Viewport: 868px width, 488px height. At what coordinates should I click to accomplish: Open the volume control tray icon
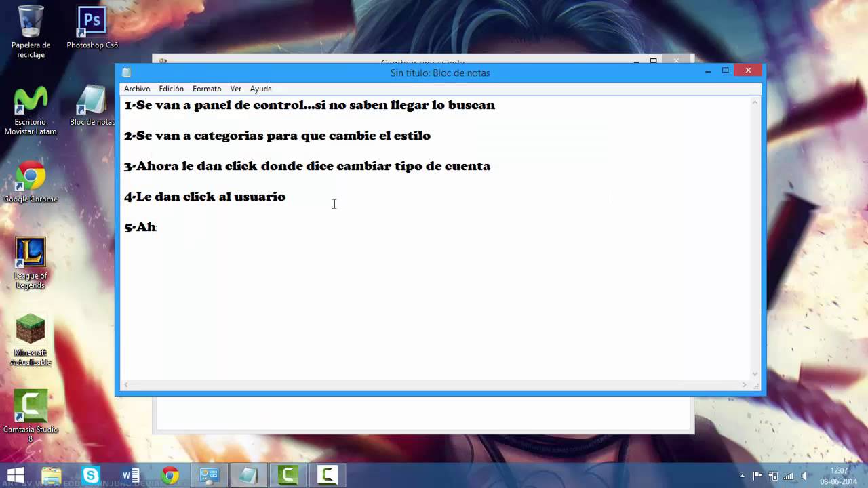[804, 476]
